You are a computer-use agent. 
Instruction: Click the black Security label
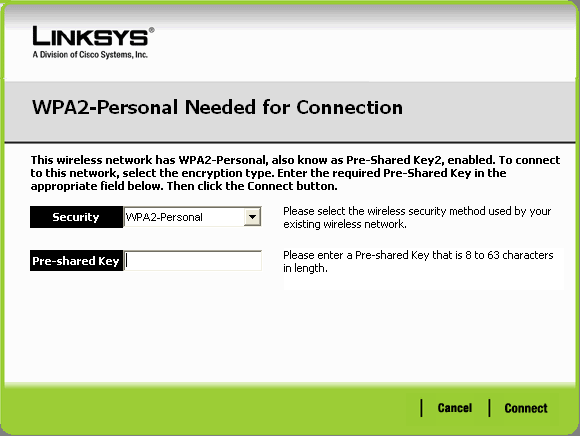(x=77, y=217)
